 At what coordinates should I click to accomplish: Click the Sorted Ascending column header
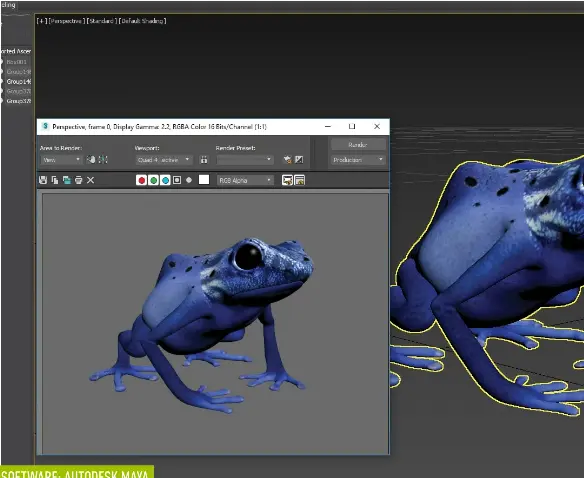(16, 51)
